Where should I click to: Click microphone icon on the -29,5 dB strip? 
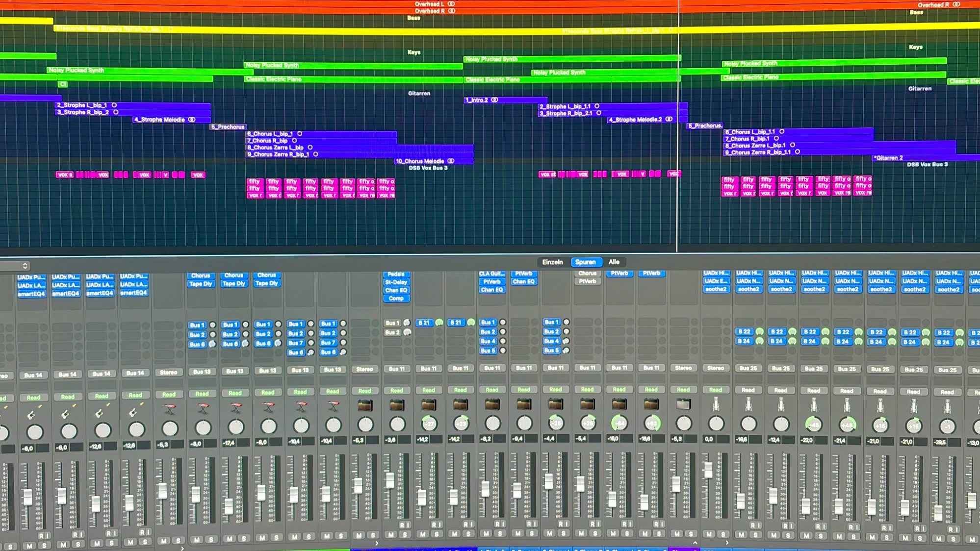947,407
